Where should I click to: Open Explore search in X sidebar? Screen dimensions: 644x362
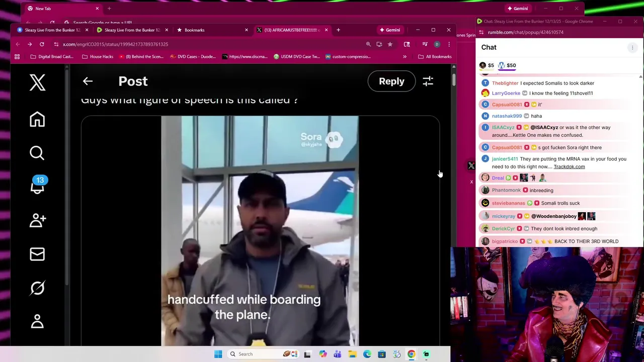(x=37, y=153)
